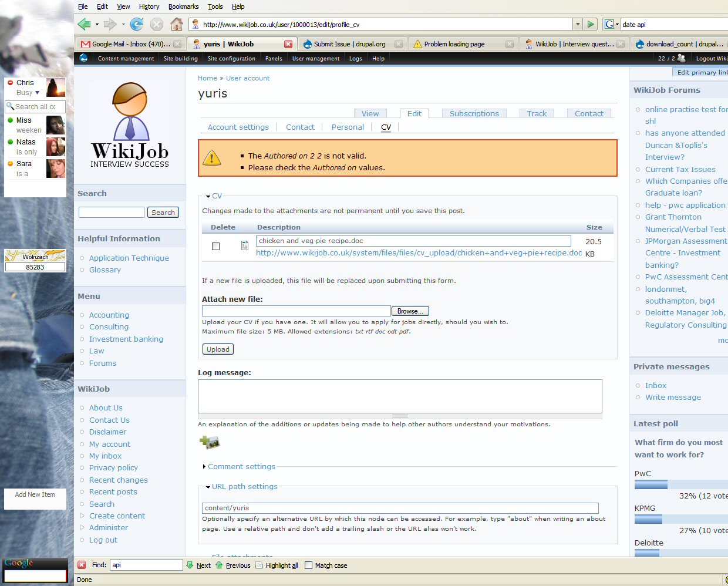The height and width of the screenshot is (586, 728).
Task: Switch to the Submit Issue drupal.org tab
Action: 353,44
